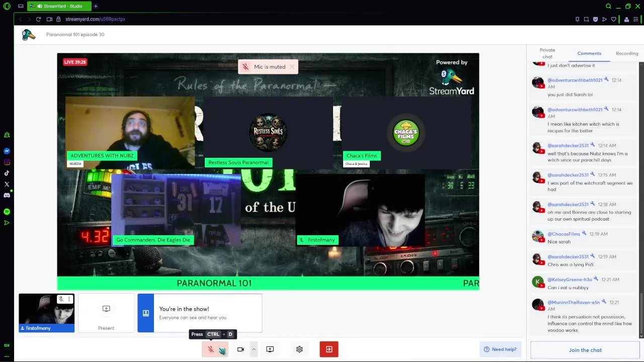Open X (Twitter) in the sidebar
The width and height of the screenshot is (644, 362).
[x=7, y=184]
